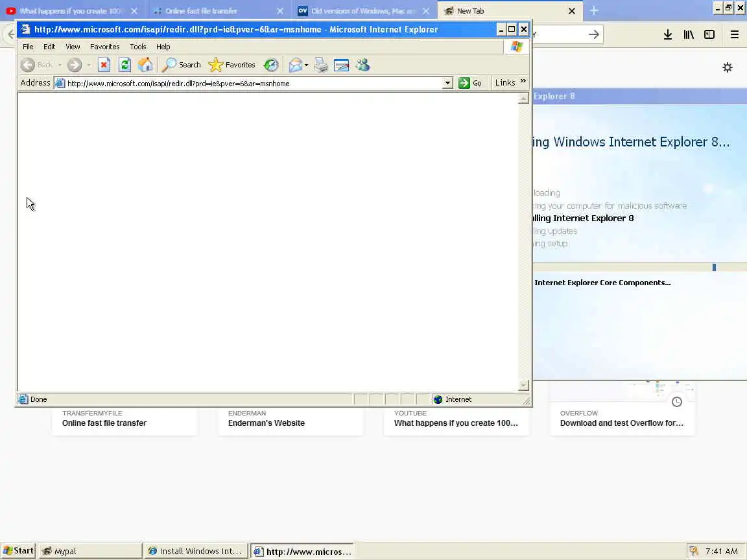This screenshot has width=747, height=560.
Task: Open Enderman's Website tile
Action: tap(290, 421)
